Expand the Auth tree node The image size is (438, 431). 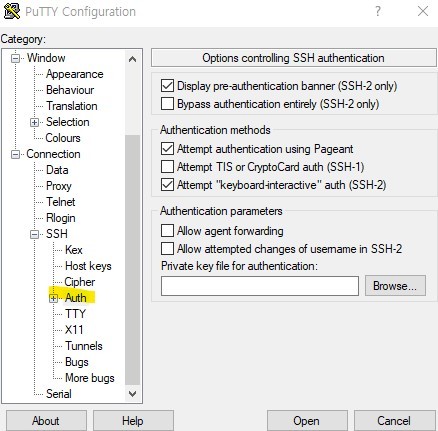tap(53, 298)
